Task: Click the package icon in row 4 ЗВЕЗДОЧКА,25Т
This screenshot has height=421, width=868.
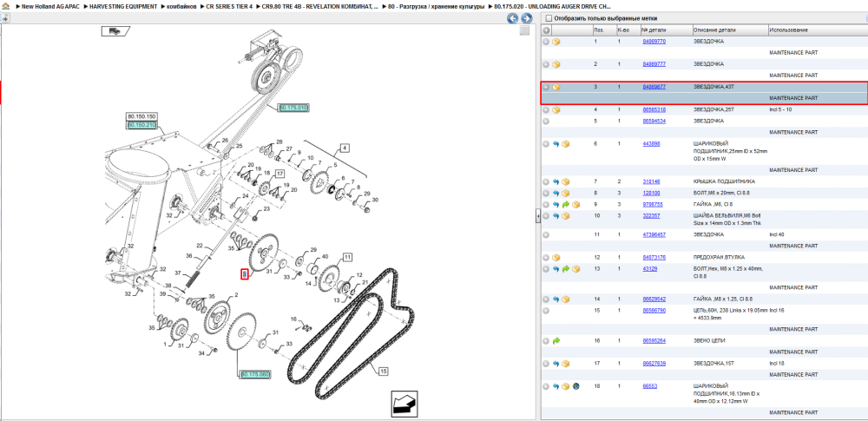Action: click(x=556, y=109)
